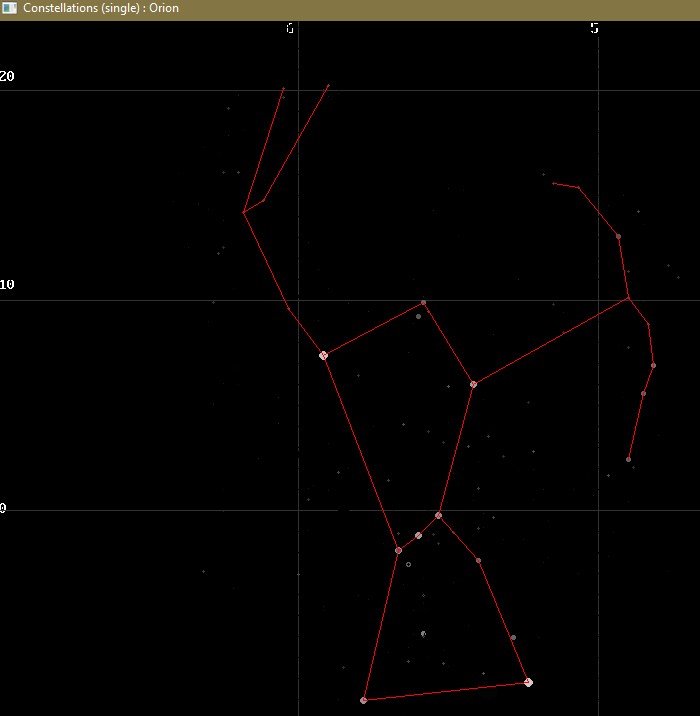Select Alnilam, the middle belt star
Screen dimensions: 700x716
(418, 536)
